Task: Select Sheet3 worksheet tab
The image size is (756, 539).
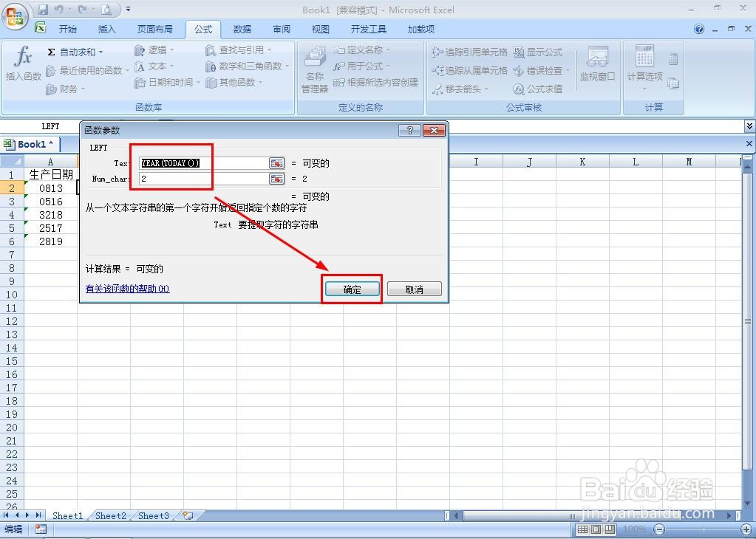Action: click(153, 515)
